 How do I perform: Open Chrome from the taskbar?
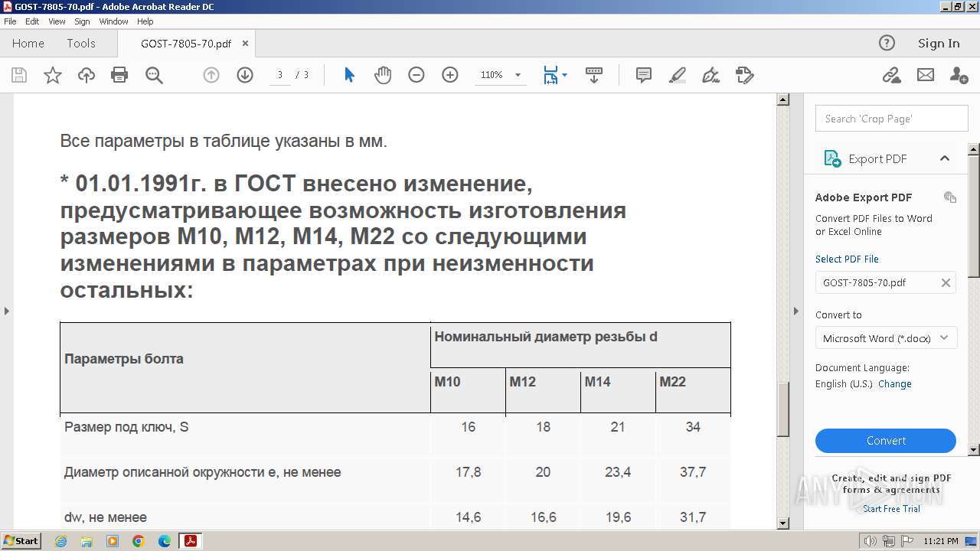click(x=139, y=541)
